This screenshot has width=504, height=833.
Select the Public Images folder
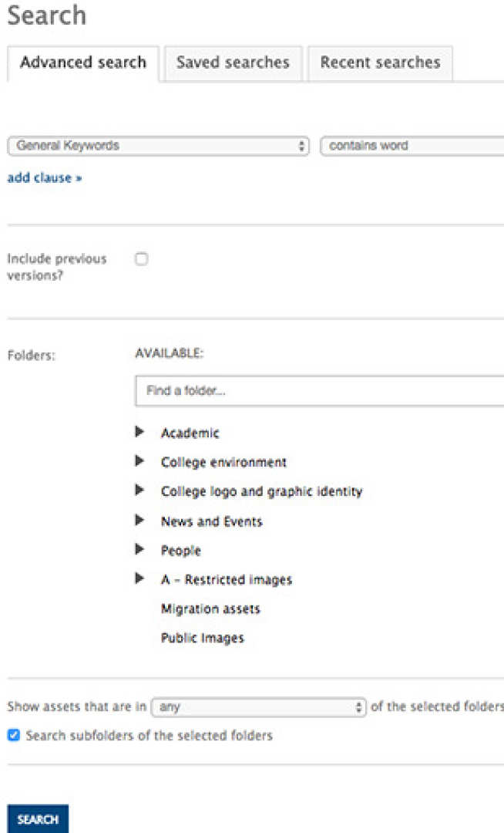click(x=202, y=638)
